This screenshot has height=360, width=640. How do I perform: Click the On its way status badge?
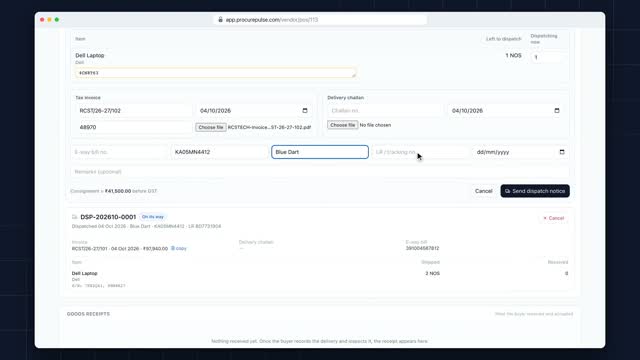tap(153, 217)
